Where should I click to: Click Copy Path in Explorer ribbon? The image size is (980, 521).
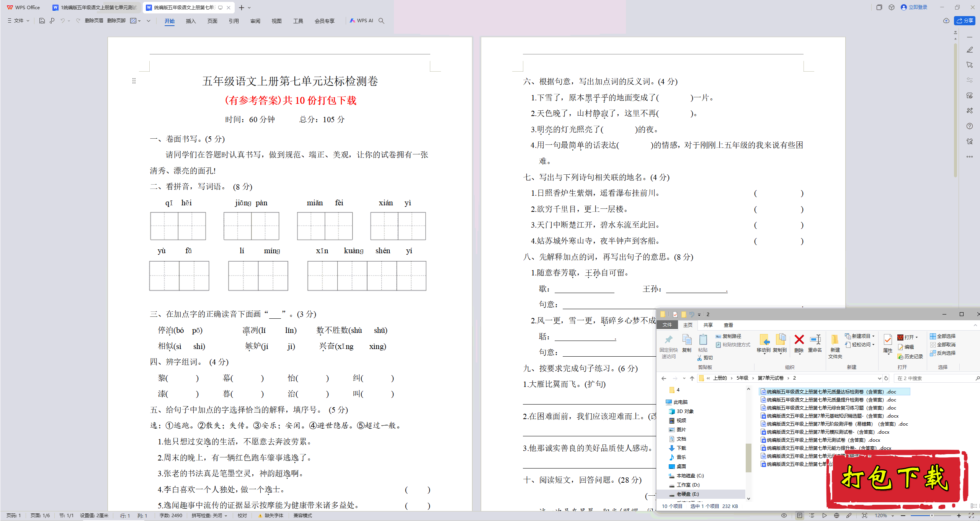pyautogui.click(x=728, y=336)
